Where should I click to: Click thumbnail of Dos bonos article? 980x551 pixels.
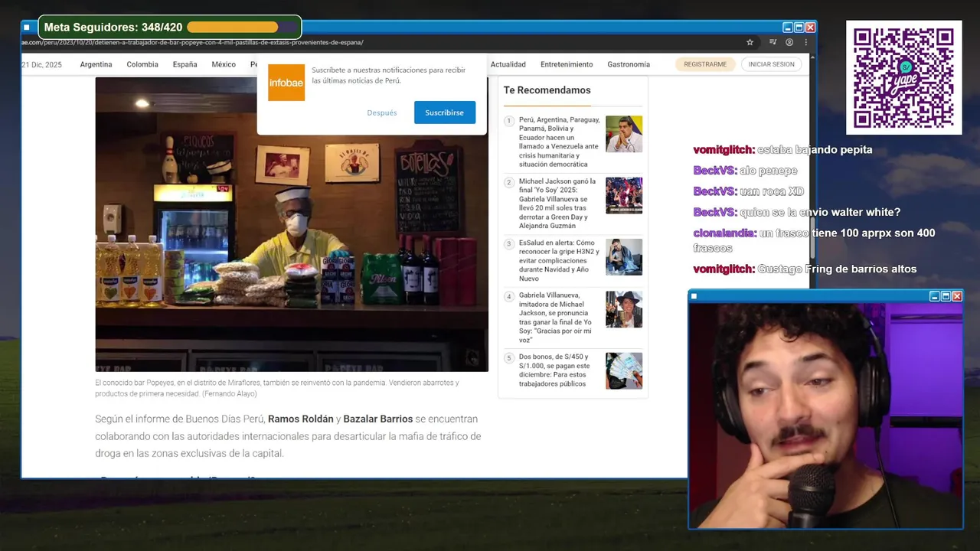(x=624, y=370)
